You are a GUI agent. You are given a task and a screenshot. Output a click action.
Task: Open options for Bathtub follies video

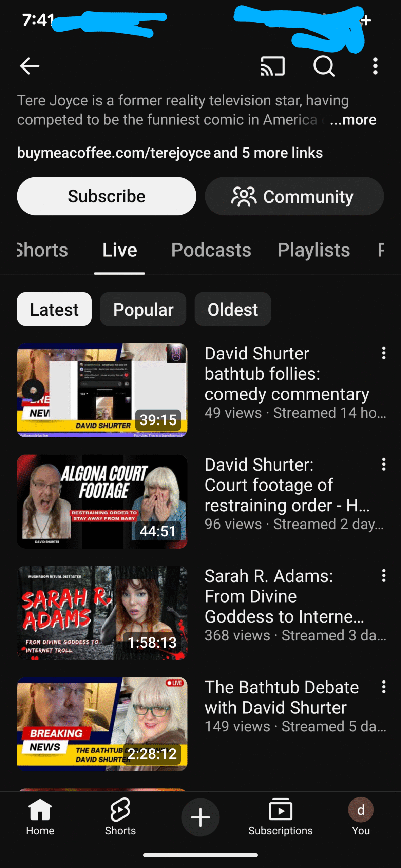(384, 353)
